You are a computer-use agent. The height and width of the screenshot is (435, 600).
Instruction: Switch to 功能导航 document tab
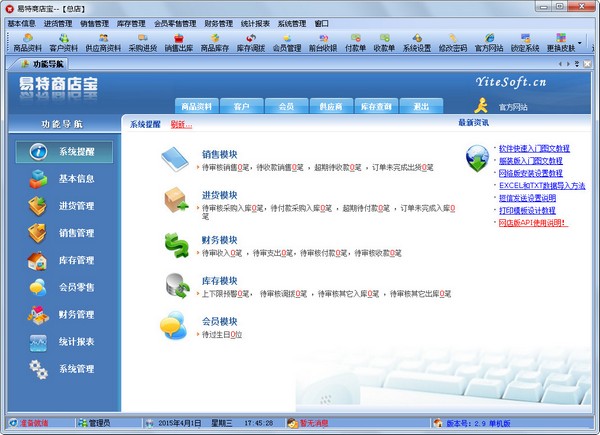point(43,64)
